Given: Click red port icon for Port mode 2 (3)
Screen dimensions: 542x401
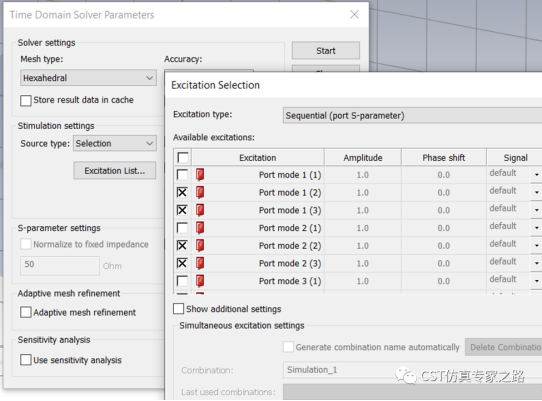Looking at the screenshot, I should pyautogui.click(x=200, y=263).
